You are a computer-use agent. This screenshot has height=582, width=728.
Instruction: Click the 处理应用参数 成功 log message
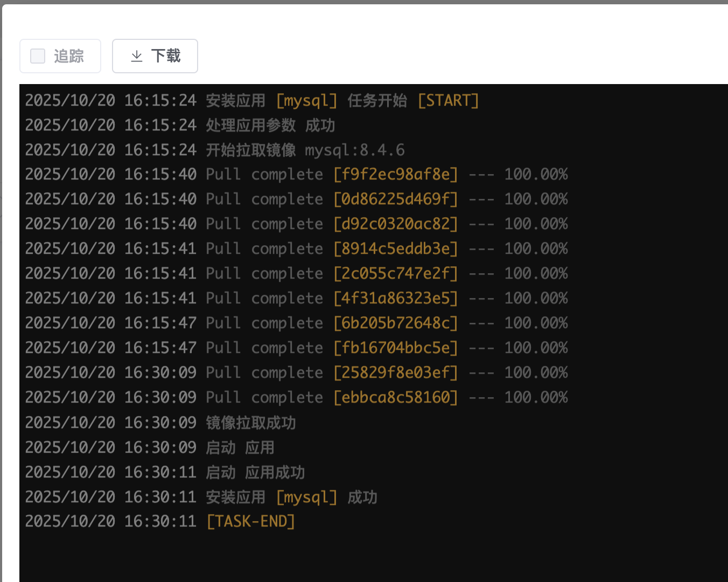click(270, 126)
